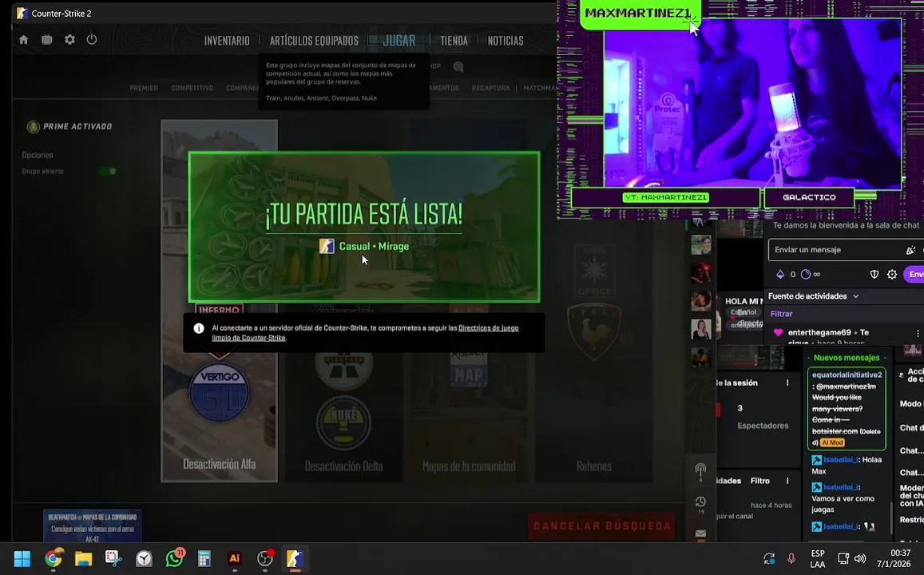Click username equatorialinitiative2 in chat
This screenshot has height=575, width=924.
pyautogui.click(x=847, y=375)
